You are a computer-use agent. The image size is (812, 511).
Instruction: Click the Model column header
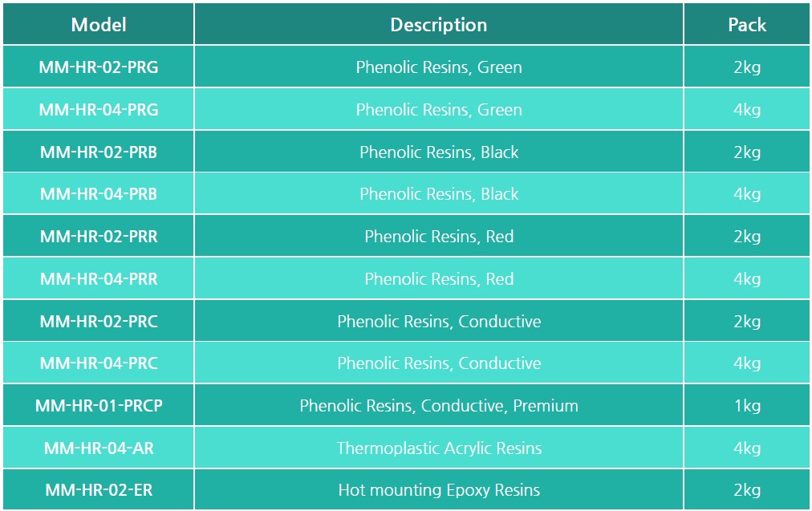pyautogui.click(x=99, y=24)
